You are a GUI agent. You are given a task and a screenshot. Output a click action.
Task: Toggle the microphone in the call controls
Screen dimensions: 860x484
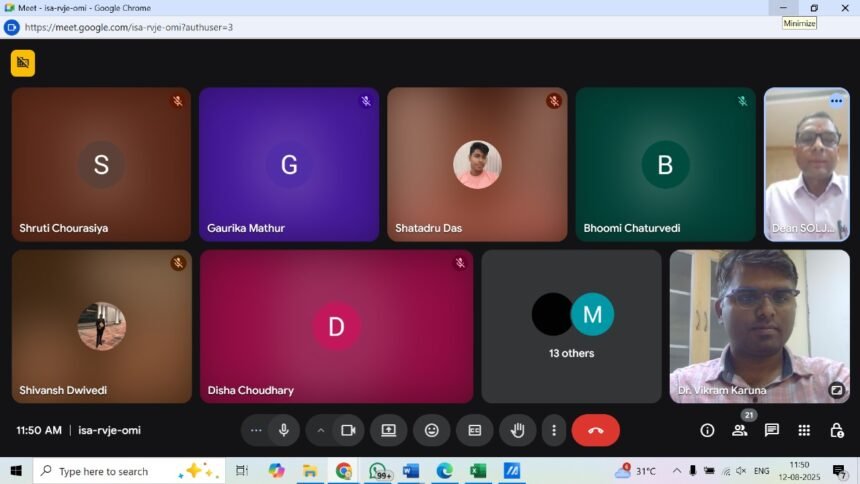[x=284, y=430]
